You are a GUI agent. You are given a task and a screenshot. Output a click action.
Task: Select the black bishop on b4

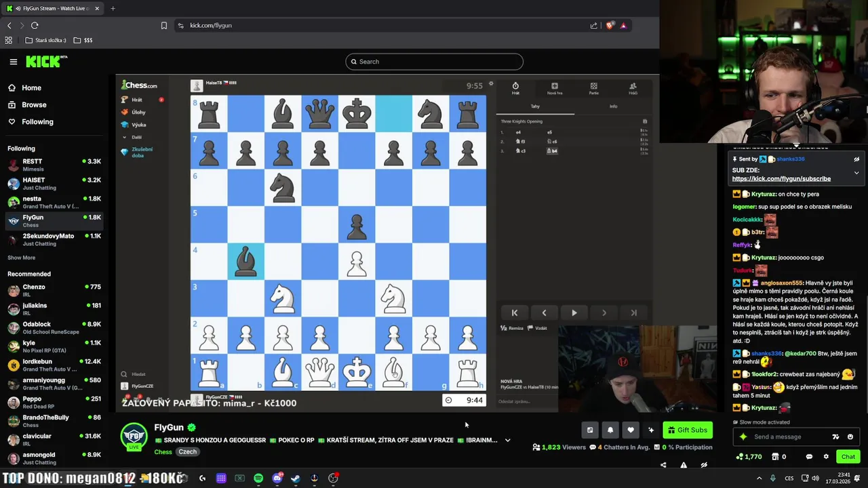pos(245,261)
